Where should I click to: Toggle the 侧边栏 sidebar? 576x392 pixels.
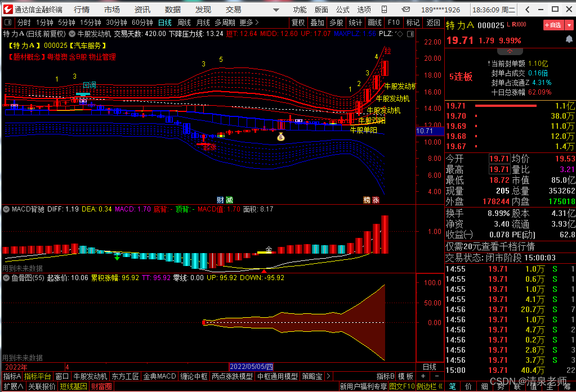[x=429, y=386]
